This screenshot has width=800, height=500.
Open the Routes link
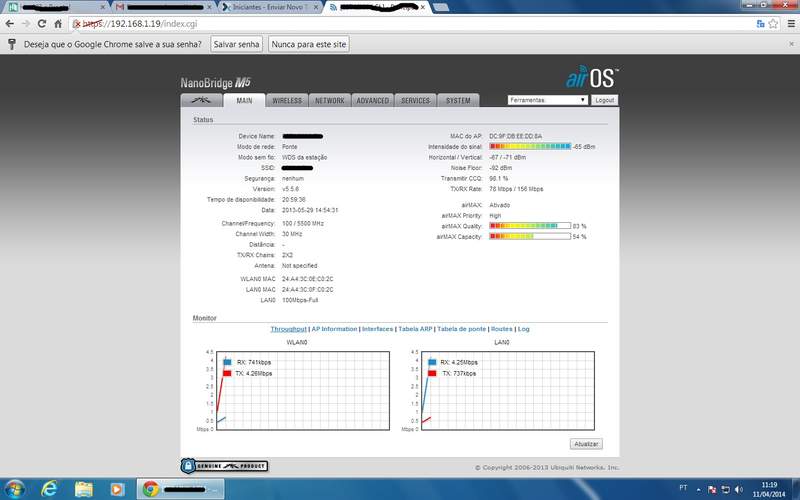pyautogui.click(x=502, y=329)
